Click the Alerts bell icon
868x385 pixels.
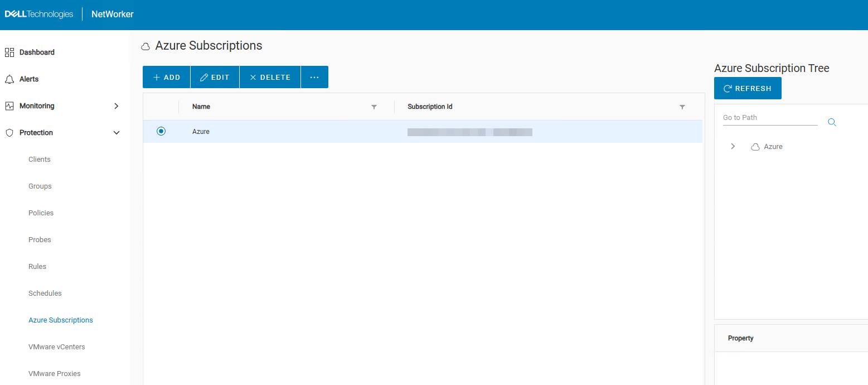[9, 79]
